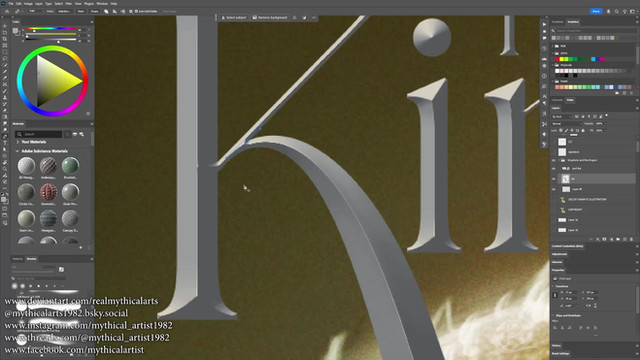Click the Home icon in options bar
This screenshot has height=360, width=640.
click(7, 11)
